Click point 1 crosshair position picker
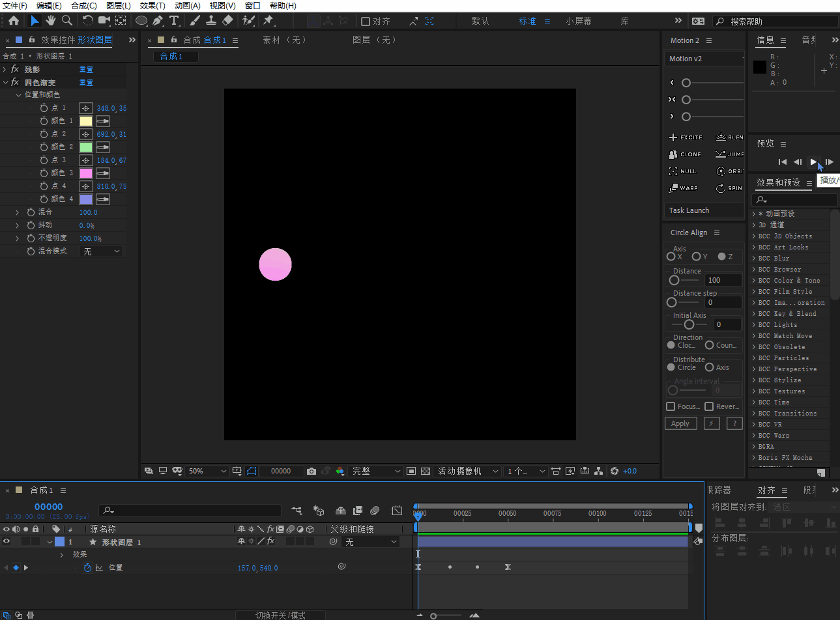840x620 pixels. (x=85, y=108)
